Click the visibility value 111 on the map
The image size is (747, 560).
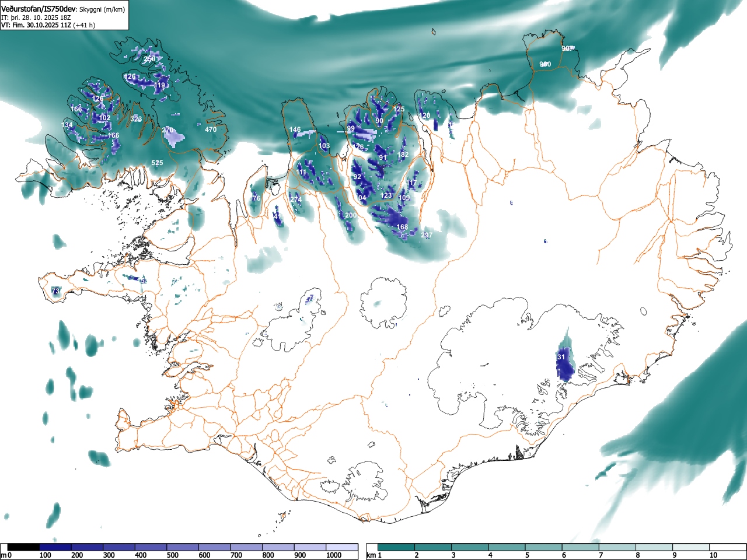(301, 172)
